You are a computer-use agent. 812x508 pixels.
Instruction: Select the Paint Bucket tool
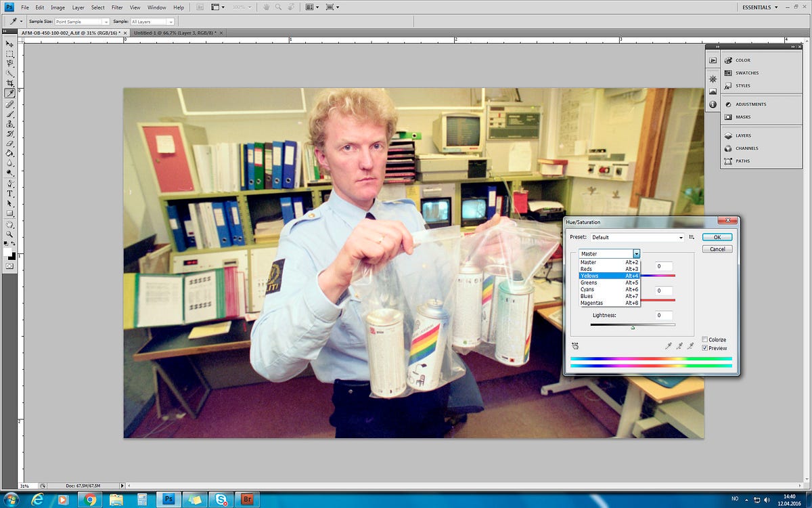(x=10, y=153)
